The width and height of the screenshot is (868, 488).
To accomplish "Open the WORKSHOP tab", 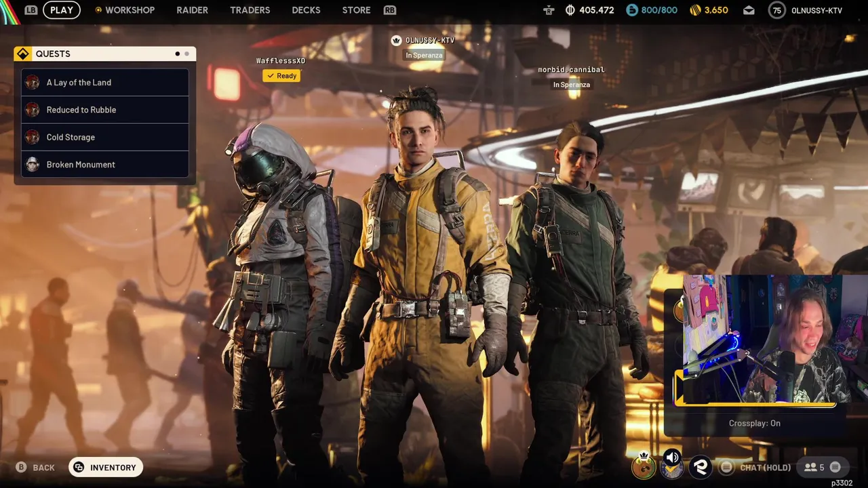I will [x=130, y=10].
